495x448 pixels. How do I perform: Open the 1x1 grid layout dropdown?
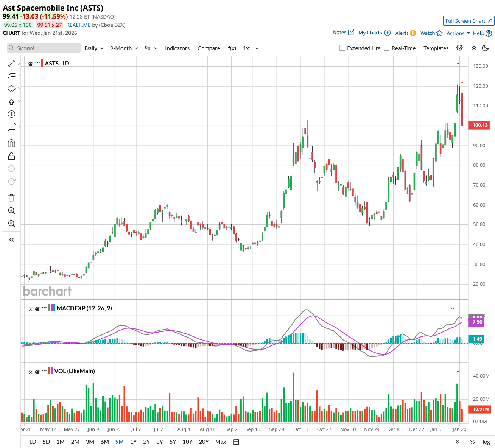pyautogui.click(x=251, y=48)
